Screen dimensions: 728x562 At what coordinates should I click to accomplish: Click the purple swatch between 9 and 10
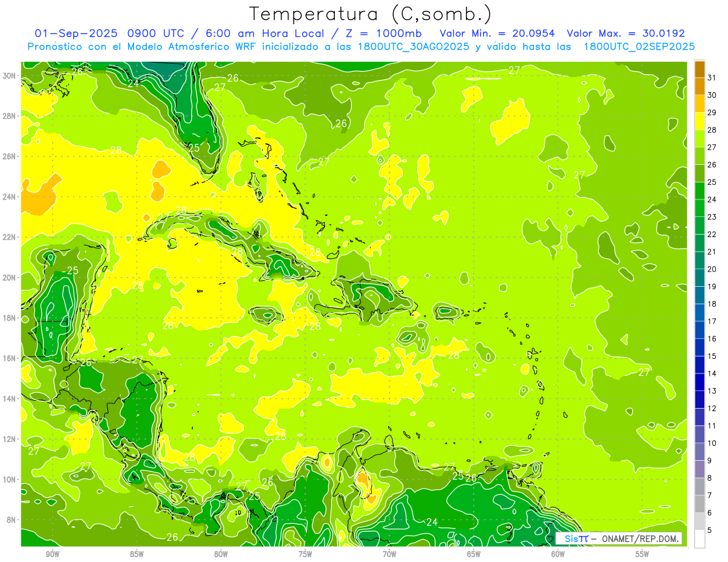point(699,452)
